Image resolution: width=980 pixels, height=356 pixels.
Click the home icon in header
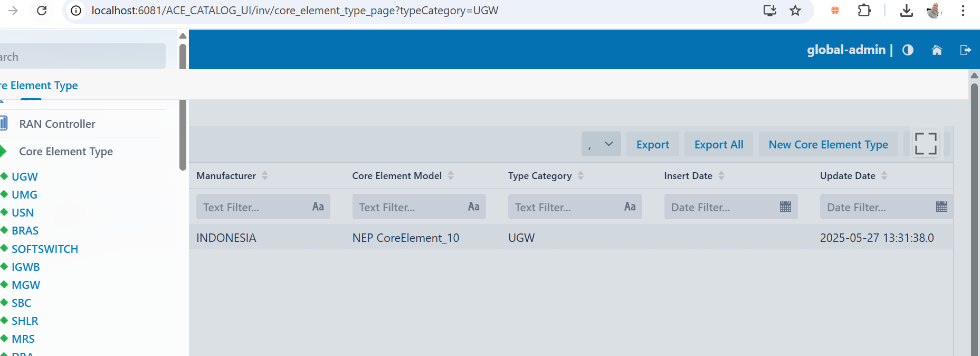[937, 50]
